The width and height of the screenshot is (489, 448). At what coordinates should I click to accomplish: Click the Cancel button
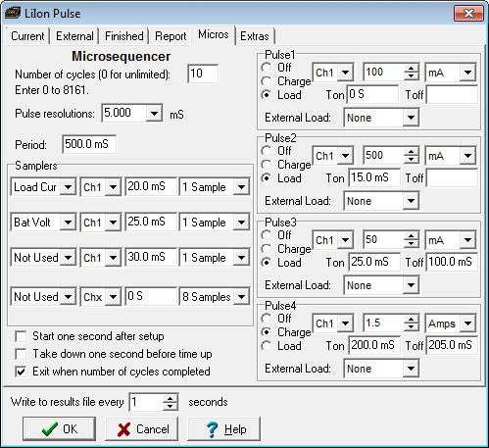(142, 428)
